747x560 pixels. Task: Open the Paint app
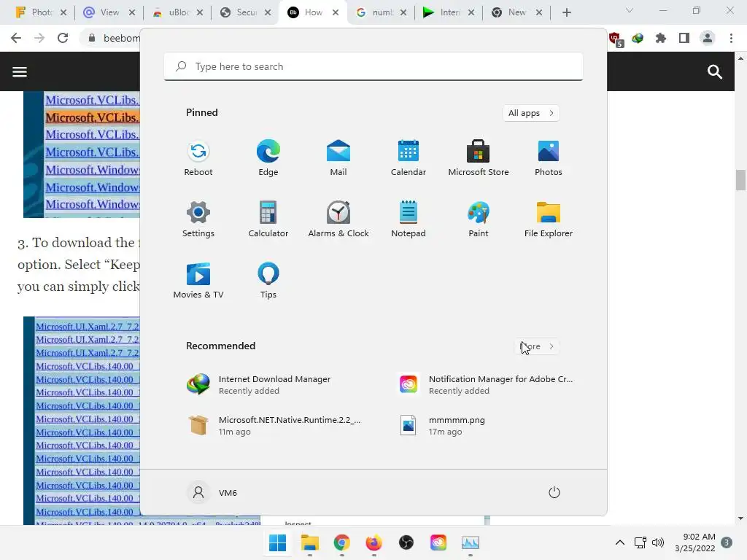pos(479,219)
